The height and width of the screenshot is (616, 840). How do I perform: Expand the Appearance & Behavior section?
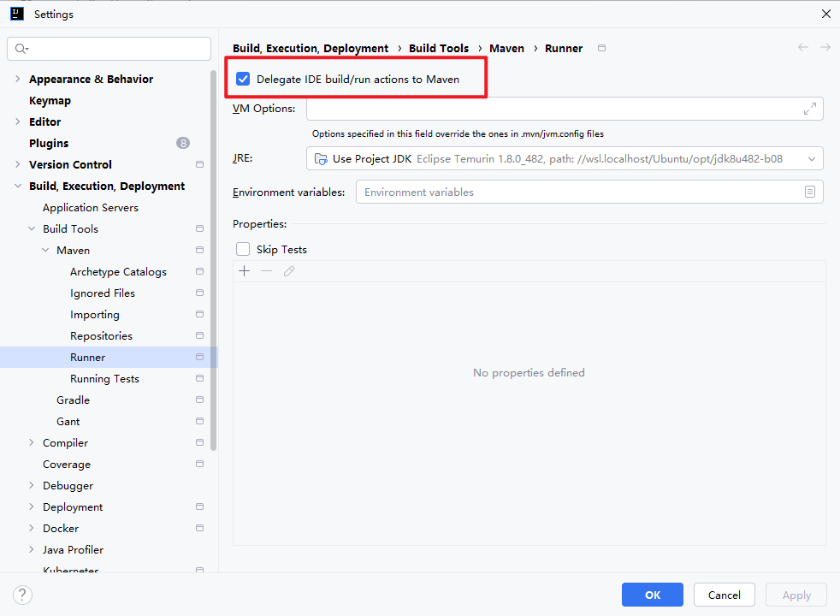pos(19,80)
